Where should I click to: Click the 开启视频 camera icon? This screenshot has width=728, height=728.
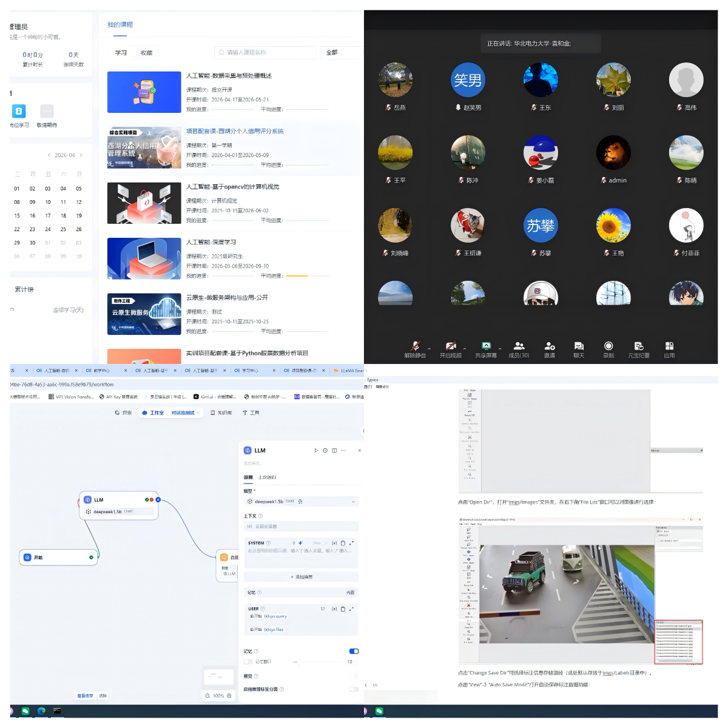[x=450, y=346]
